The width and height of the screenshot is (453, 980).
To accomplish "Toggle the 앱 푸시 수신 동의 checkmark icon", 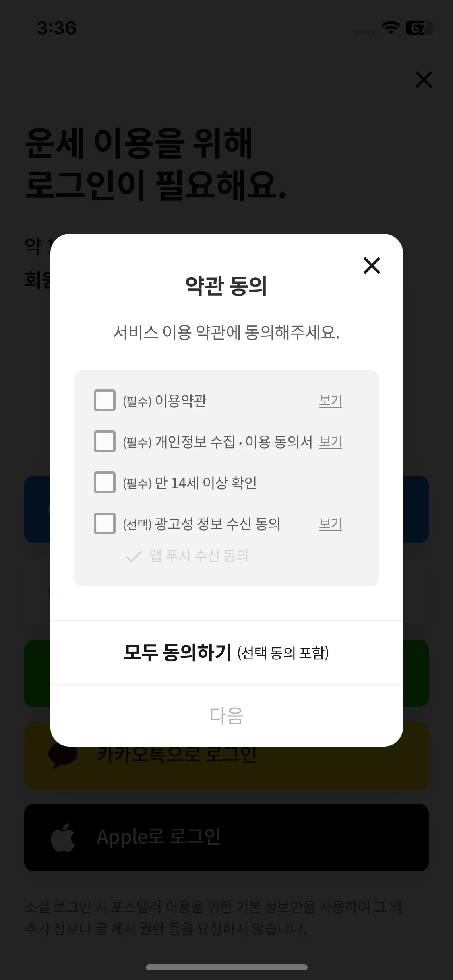I will [134, 556].
